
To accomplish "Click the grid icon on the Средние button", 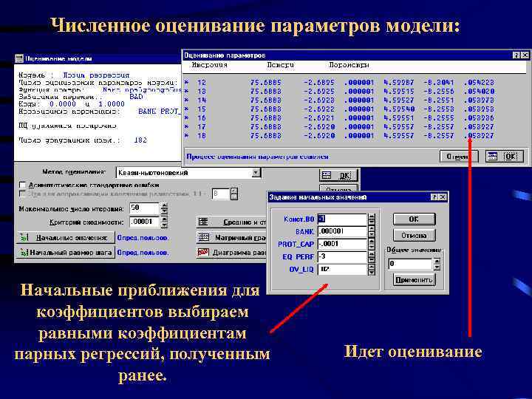I will point(203,222).
